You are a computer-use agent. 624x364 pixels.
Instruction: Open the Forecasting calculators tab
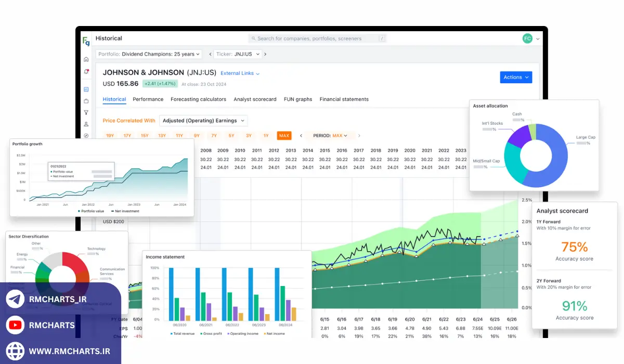pyautogui.click(x=198, y=99)
